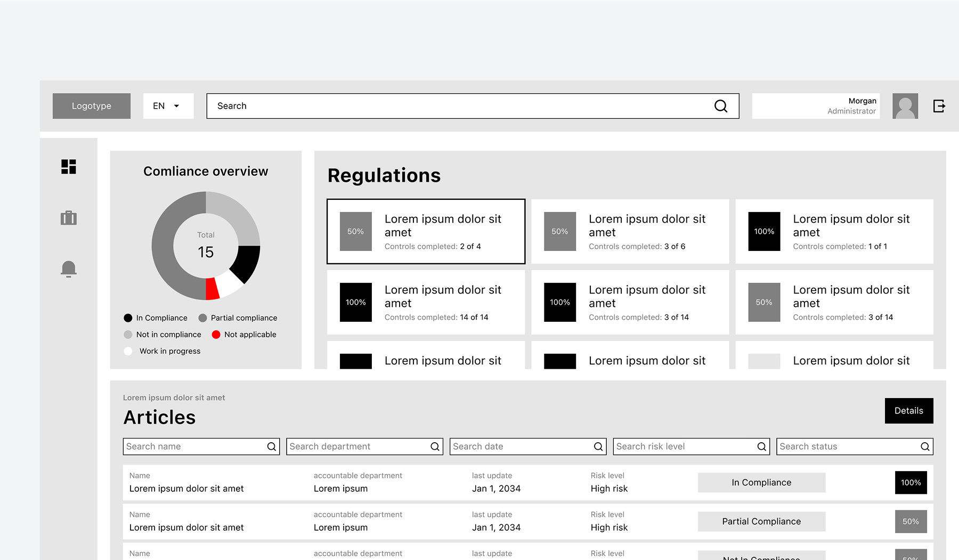Click the magnifier in Search risk level field
Image resolution: width=959 pixels, height=560 pixels.
[761, 446]
